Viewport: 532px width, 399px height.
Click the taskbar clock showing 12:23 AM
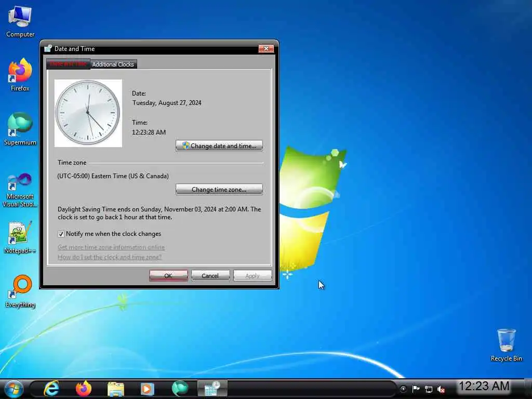pyautogui.click(x=484, y=386)
